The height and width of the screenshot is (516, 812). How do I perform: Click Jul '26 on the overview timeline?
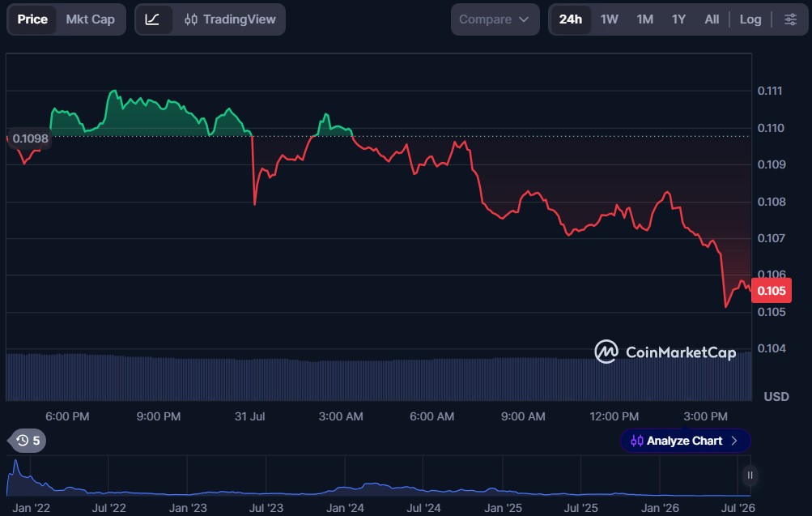[x=738, y=508]
